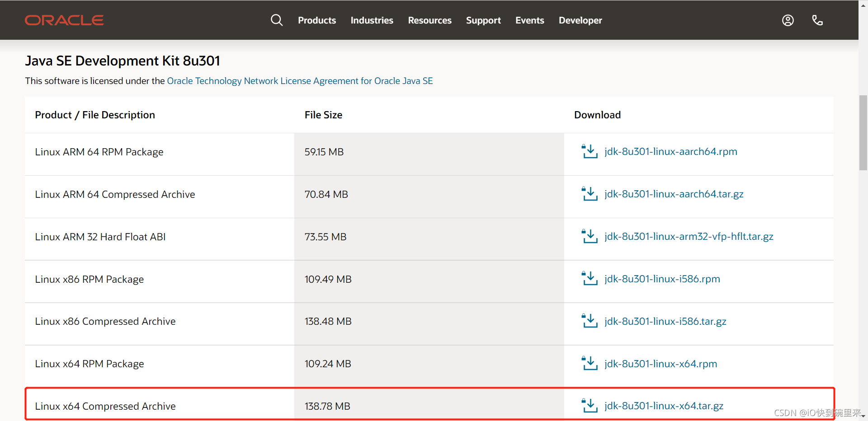
Task: Click '109.24 MB' file size cell
Action: tap(429, 366)
